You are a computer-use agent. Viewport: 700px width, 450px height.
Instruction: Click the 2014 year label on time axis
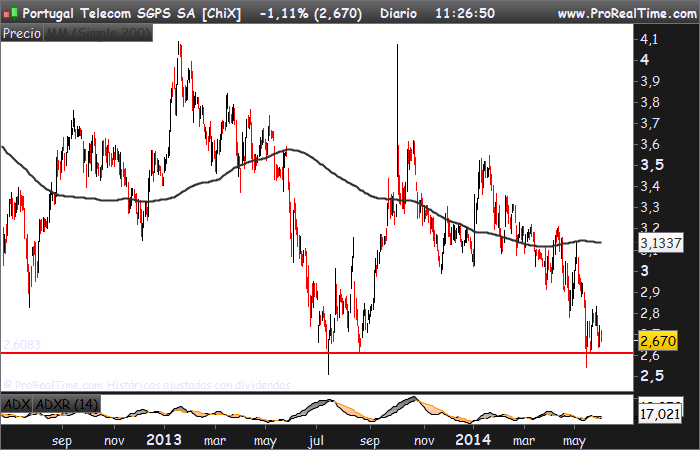click(x=473, y=440)
